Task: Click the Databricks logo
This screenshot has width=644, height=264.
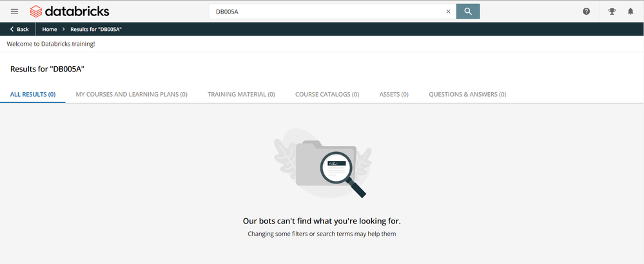Action: point(70,11)
